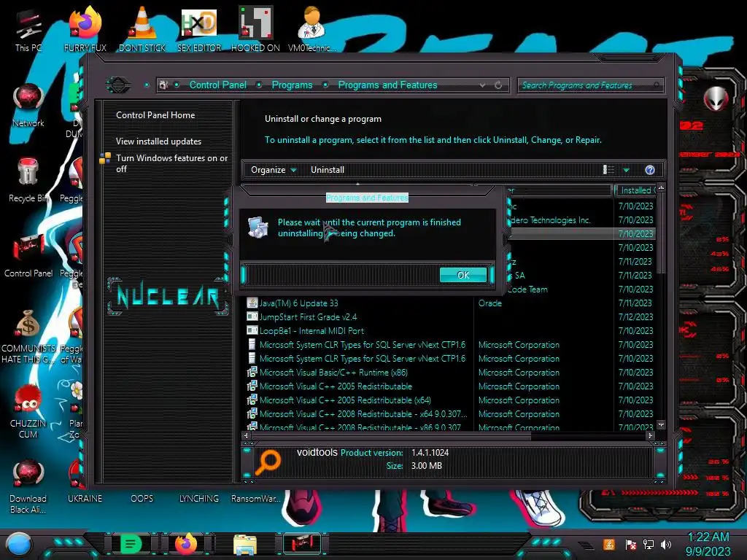Sort by the Installed On column header

pyautogui.click(x=635, y=190)
